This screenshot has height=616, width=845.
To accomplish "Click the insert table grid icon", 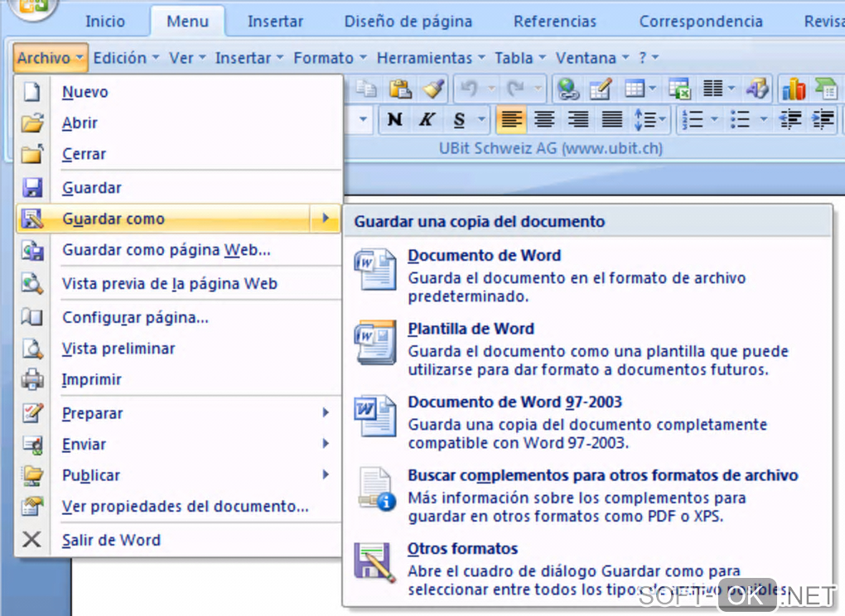I will coord(635,89).
